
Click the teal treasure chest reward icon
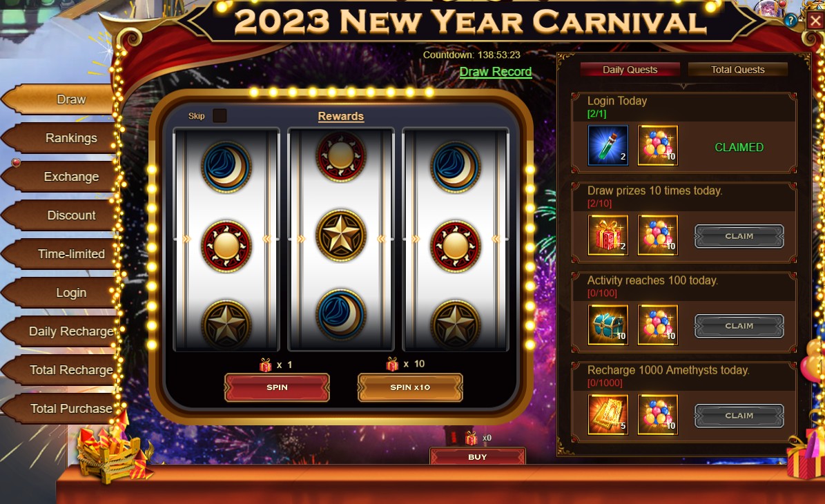608,325
